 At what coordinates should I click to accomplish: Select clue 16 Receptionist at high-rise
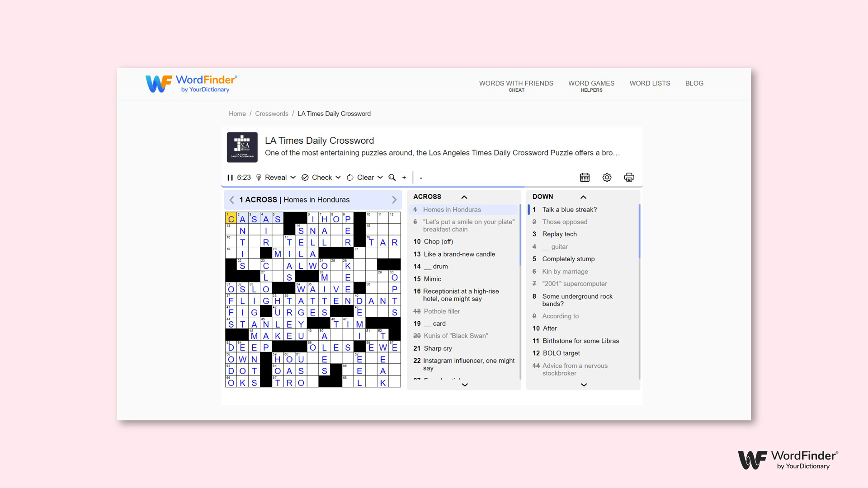[464, 295]
